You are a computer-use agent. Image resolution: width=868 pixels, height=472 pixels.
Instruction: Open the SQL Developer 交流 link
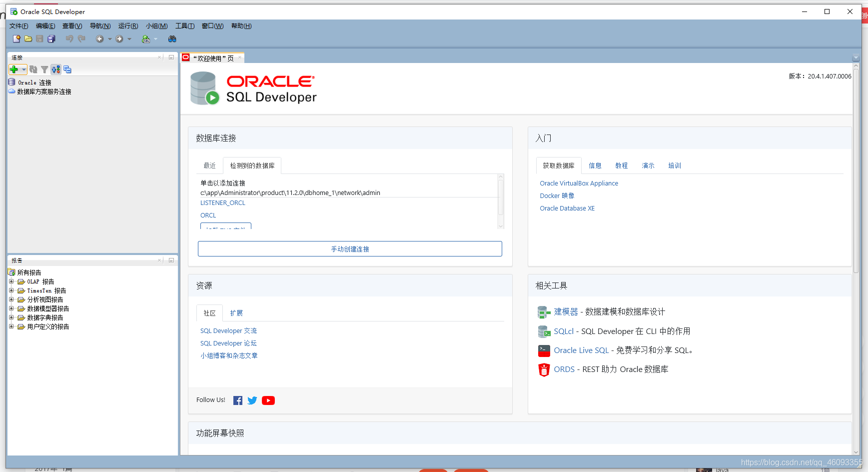[228, 331]
